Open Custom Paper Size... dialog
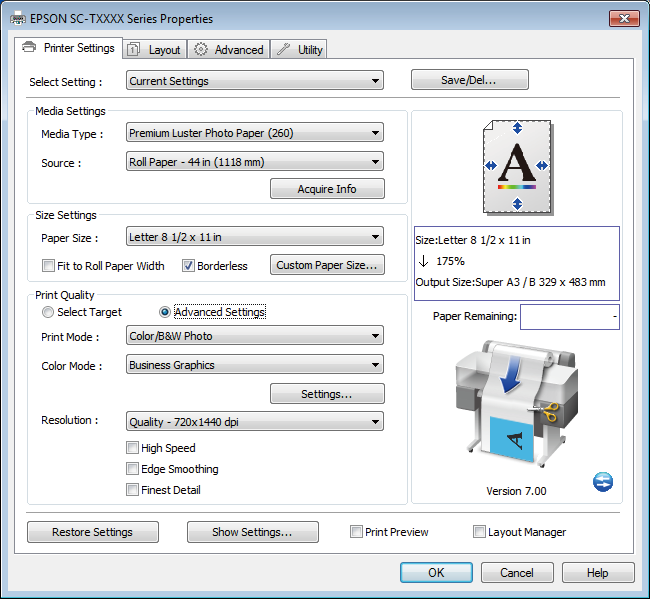Screen dimensions: 650x599 tap(327, 264)
